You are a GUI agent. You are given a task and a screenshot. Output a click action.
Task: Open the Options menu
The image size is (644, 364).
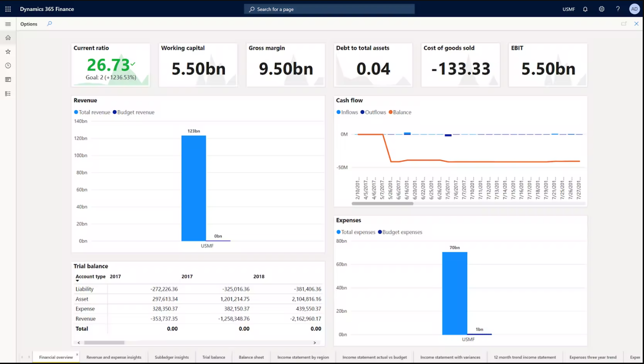[29, 24]
